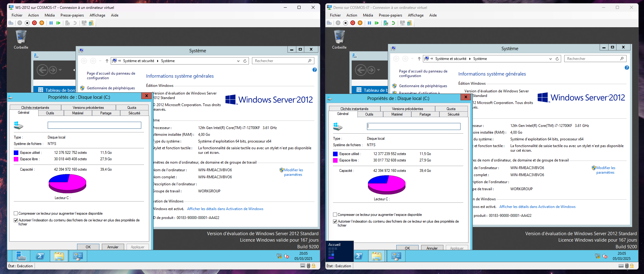Pause the WS-2012 virtual machine
Screen dimensions: 644x274
(51, 23)
